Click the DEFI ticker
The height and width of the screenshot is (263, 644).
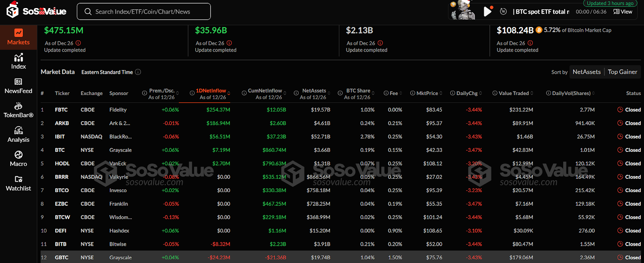pos(60,231)
